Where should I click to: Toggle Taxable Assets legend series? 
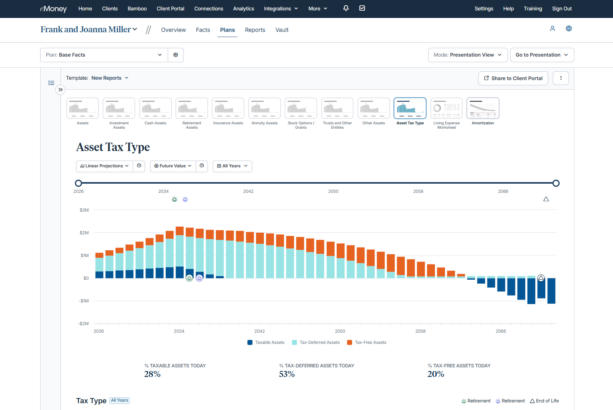pos(266,342)
